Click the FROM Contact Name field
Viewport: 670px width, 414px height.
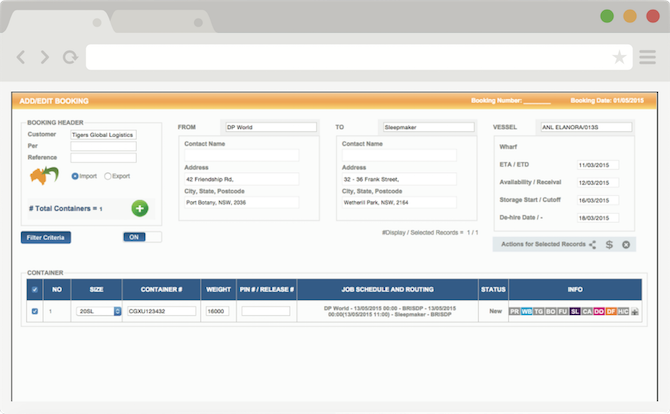pos(241,155)
